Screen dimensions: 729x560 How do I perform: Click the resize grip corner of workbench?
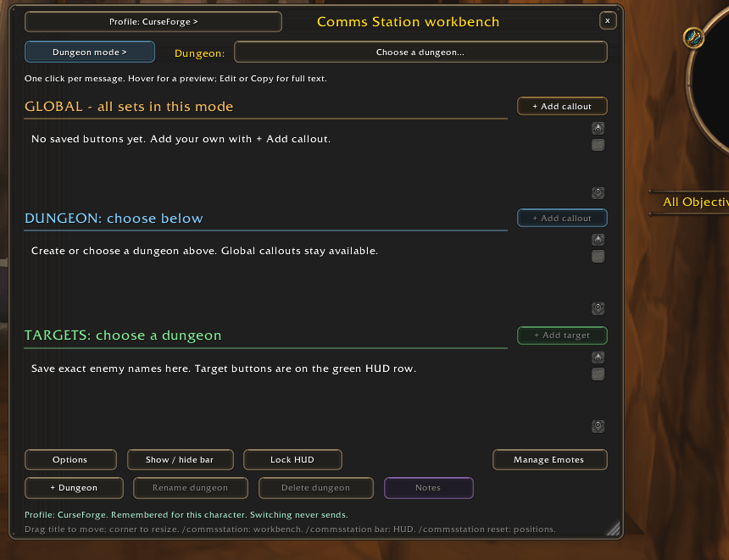tap(613, 529)
